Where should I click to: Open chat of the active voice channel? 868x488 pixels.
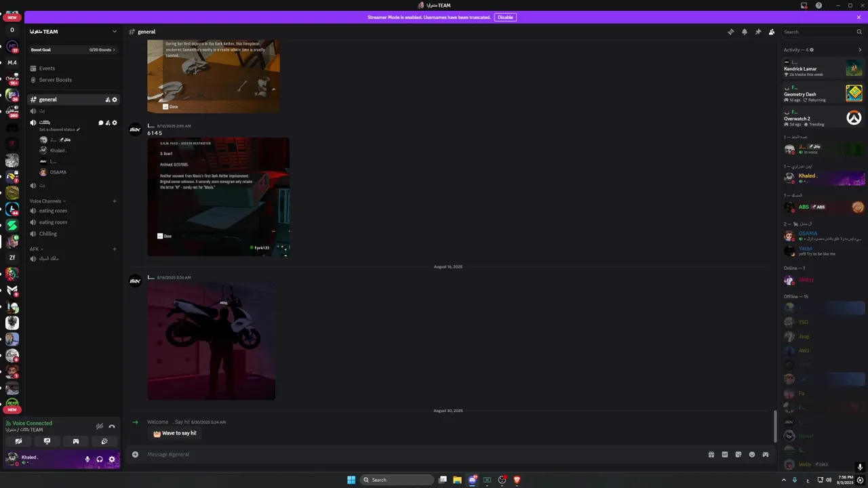100,123
